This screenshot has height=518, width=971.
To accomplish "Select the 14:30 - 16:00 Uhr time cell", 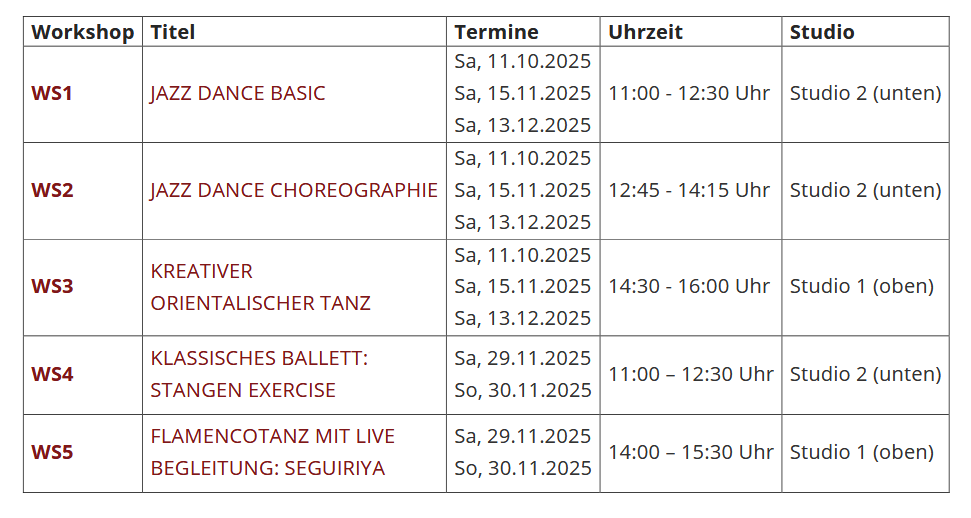I will (689, 287).
